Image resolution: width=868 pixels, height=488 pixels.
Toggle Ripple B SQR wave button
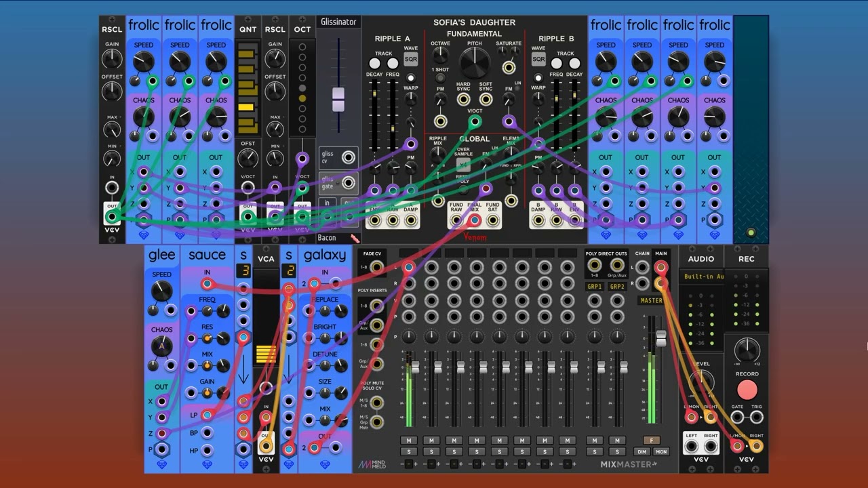click(x=538, y=60)
